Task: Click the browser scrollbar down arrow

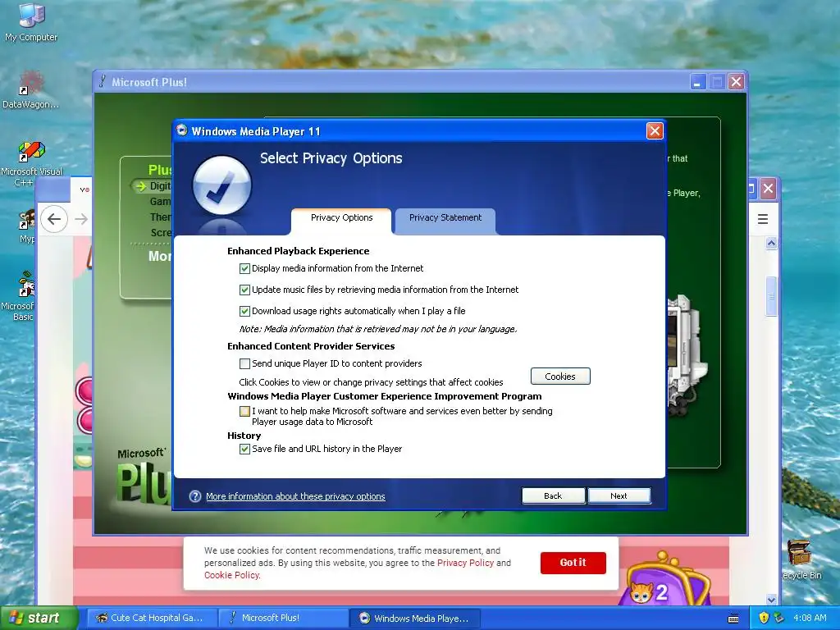Action: 771,600
